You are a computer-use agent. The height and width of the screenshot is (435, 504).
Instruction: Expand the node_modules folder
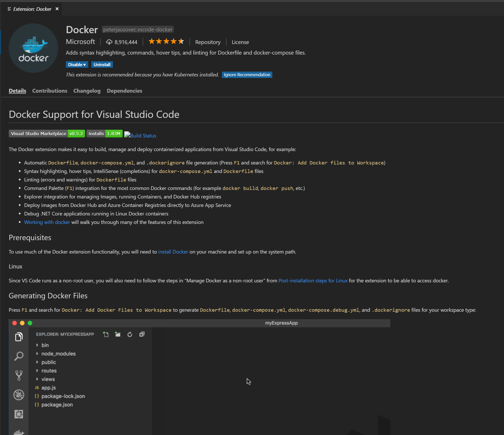(58, 354)
